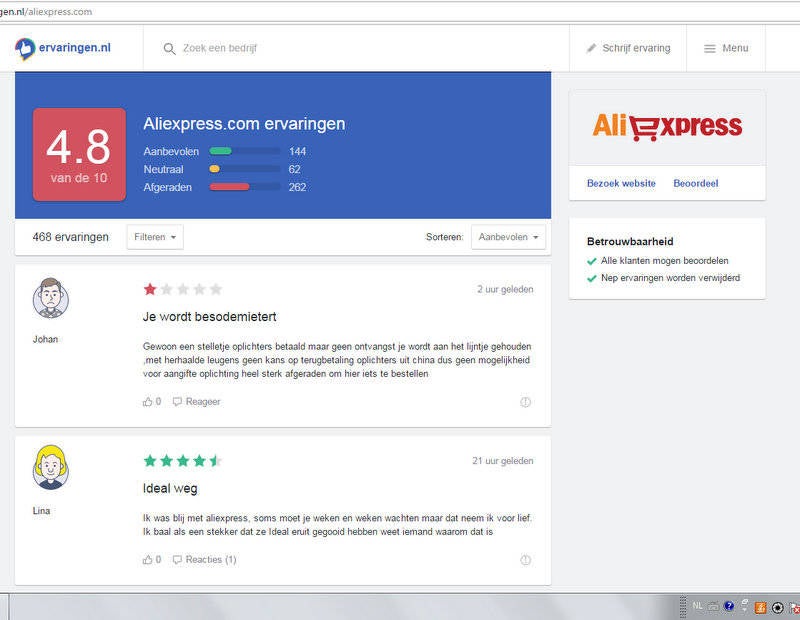800x620 pixels.
Task: Click the pencil icon beside Schrijf ervaring
Action: 591,48
